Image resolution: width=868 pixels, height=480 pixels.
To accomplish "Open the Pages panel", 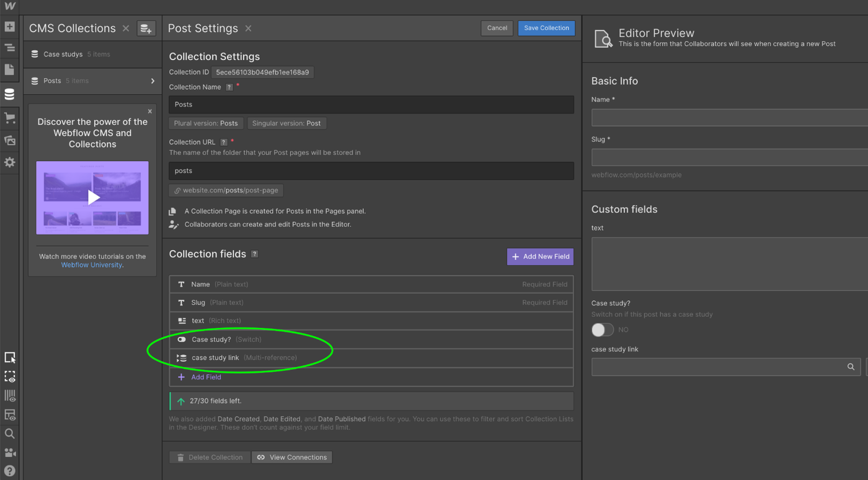I will (x=9, y=69).
